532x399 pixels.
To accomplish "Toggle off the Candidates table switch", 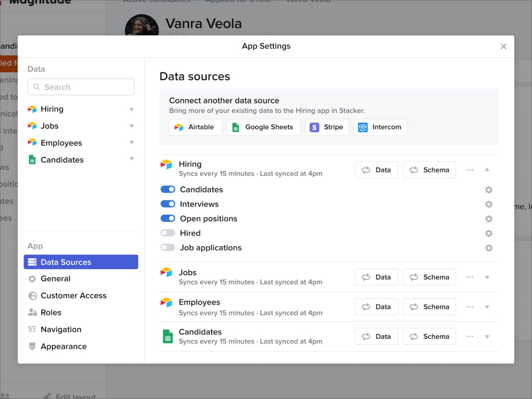I will tap(168, 189).
